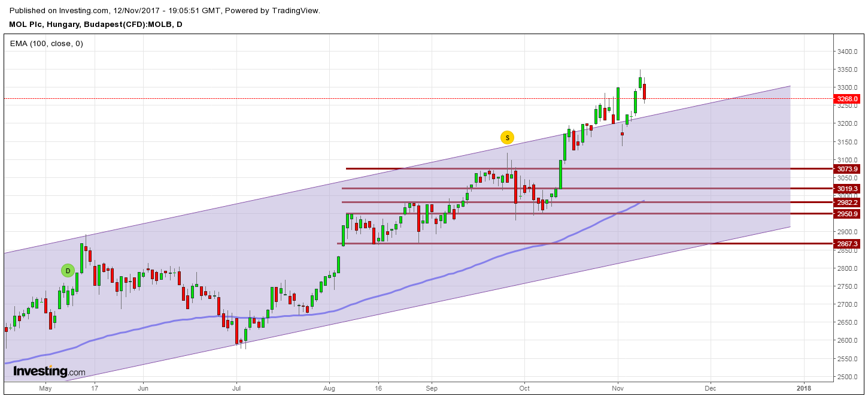Select the last red candlestick on chart
Viewport: 868px width, 396px height.
tap(645, 92)
